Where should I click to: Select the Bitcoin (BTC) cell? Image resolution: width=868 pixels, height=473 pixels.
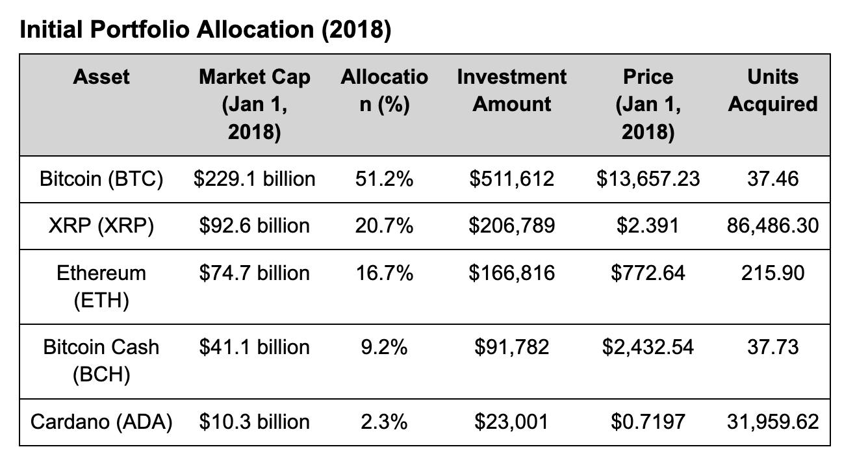pos(101,179)
